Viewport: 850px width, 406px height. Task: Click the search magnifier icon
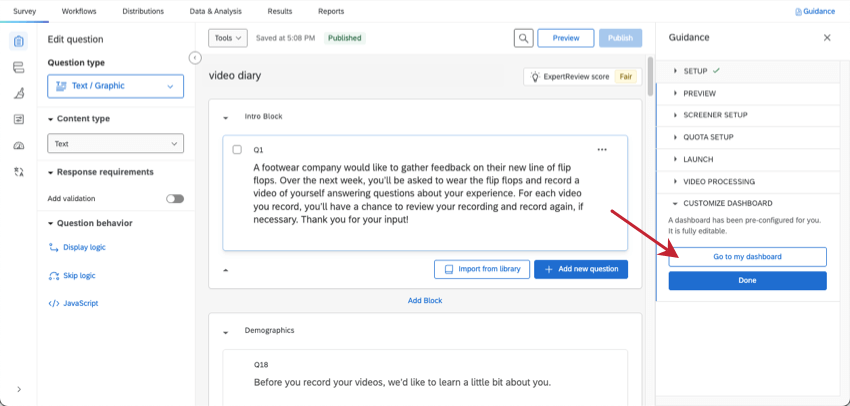524,38
